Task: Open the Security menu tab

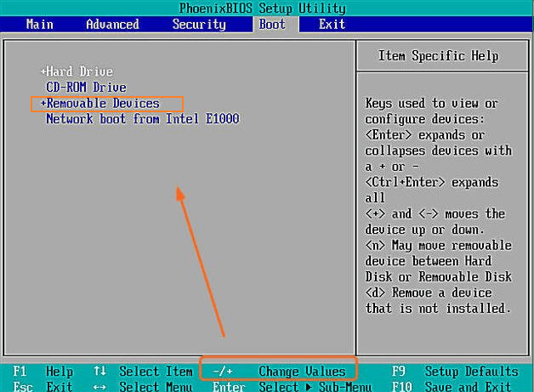Action: pyautogui.click(x=199, y=24)
